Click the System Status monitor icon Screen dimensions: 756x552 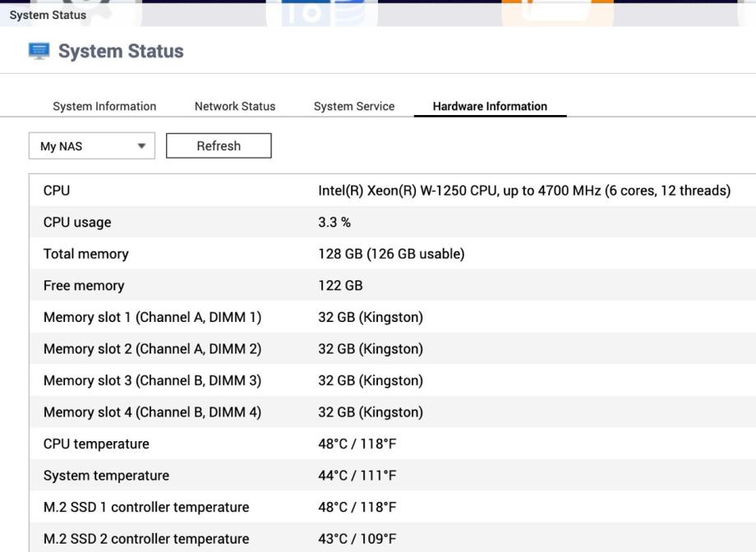[x=39, y=51]
